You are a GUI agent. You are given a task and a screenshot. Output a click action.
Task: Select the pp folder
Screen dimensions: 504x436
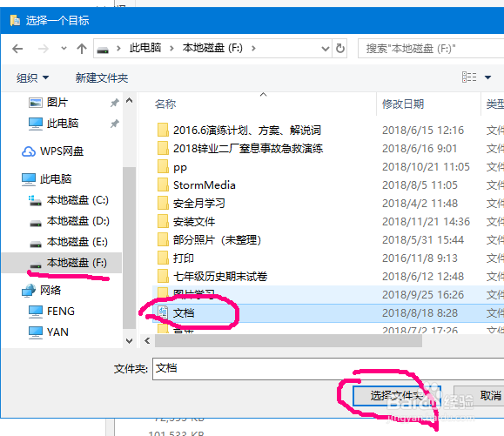[179, 167]
